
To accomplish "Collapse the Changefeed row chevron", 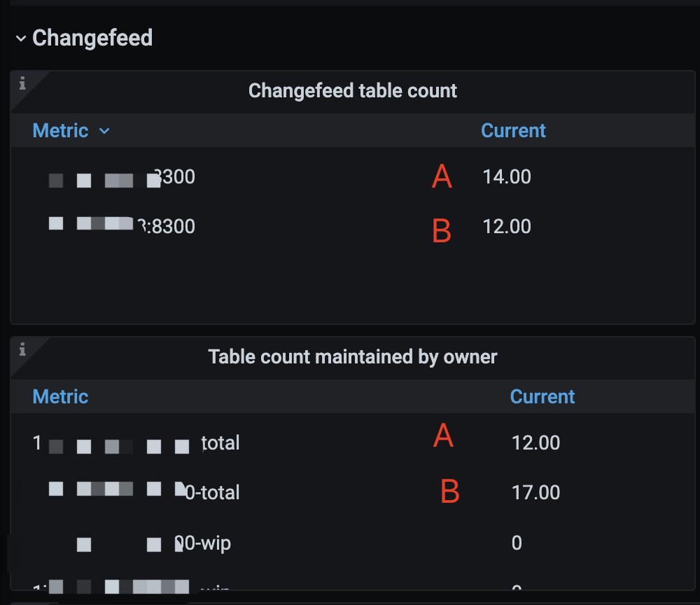I will tap(21, 39).
